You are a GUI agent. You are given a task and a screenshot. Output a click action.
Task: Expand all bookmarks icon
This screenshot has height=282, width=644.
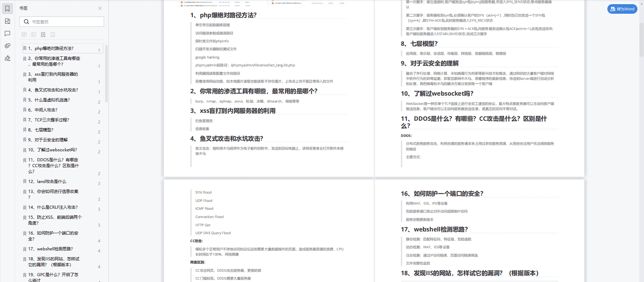(x=24, y=35)
